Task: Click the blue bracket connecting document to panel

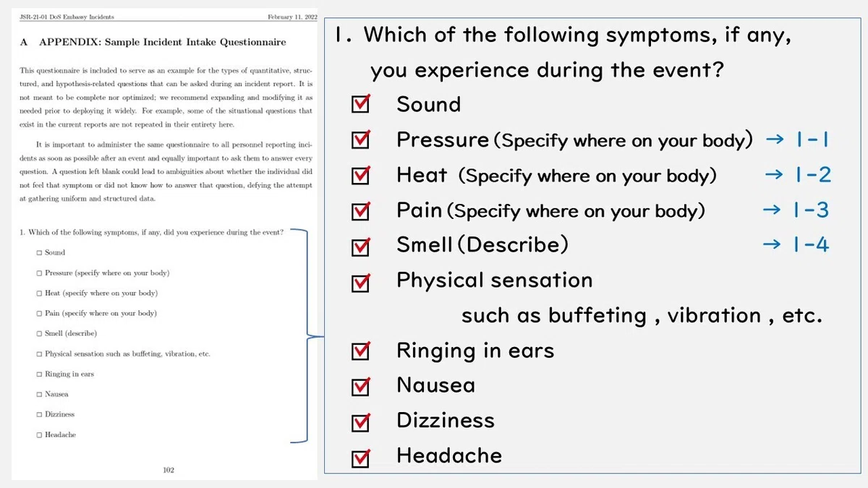Action: [305, 336]
